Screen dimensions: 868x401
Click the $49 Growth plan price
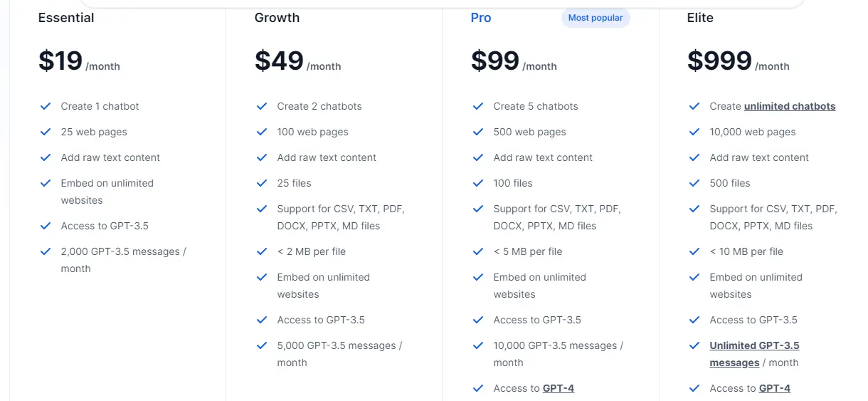click(279, 61)
